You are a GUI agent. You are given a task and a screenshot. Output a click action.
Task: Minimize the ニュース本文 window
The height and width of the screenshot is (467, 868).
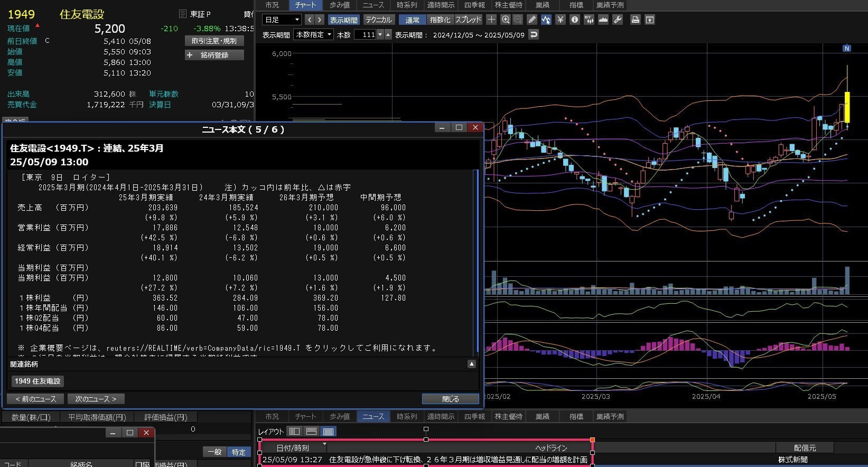[442, 127]
